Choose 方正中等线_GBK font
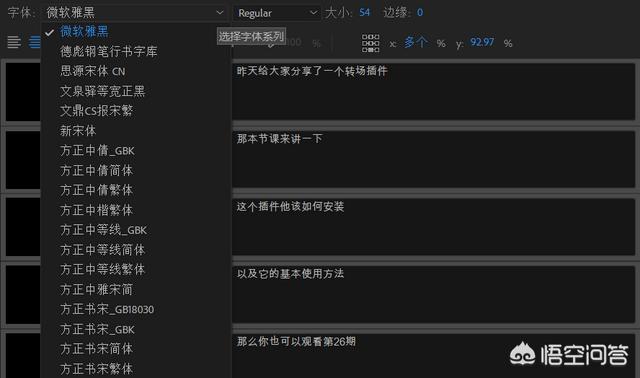Image resolution: width=640 pixels, height=378 pixels. click(103, 230)
